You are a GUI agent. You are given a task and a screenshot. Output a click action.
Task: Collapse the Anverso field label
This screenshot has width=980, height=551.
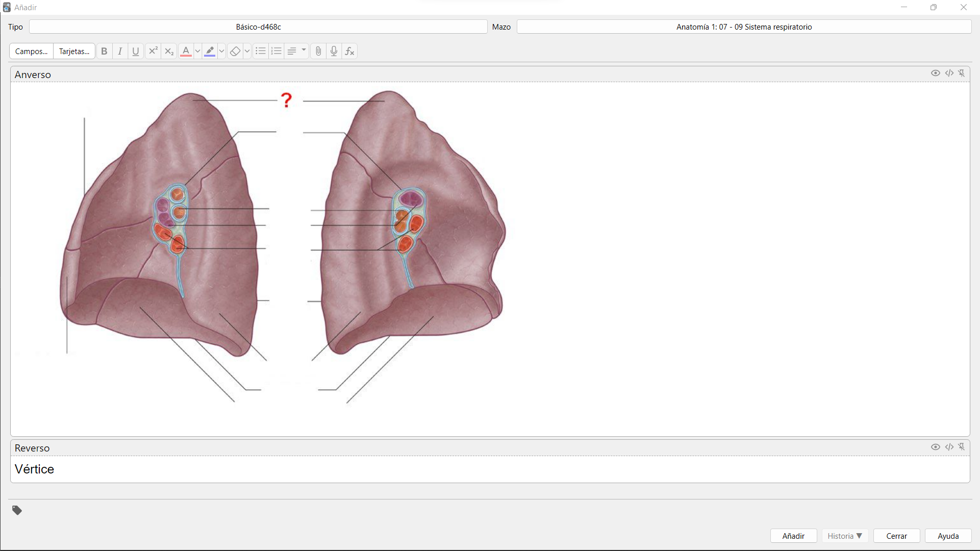33,74
